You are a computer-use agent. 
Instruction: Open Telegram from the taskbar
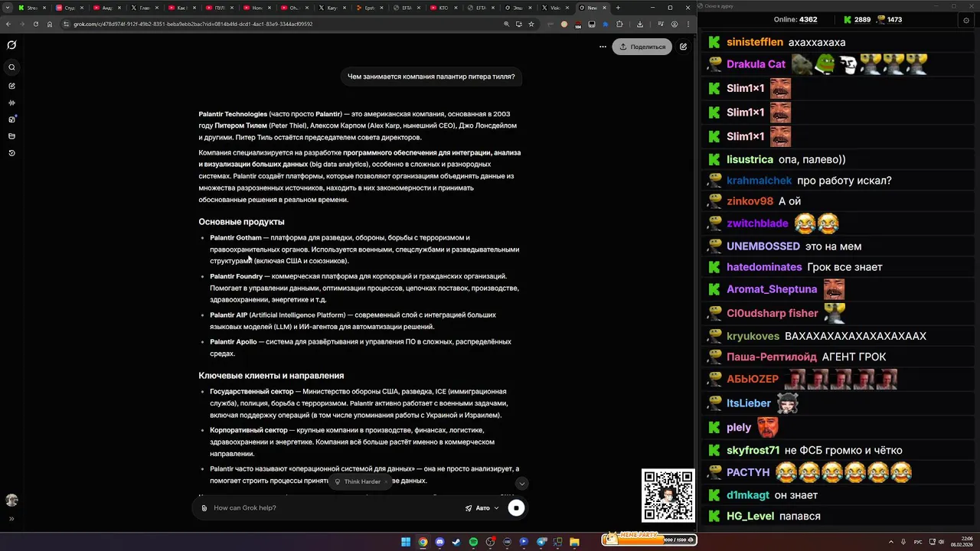(x=541, y=542)
